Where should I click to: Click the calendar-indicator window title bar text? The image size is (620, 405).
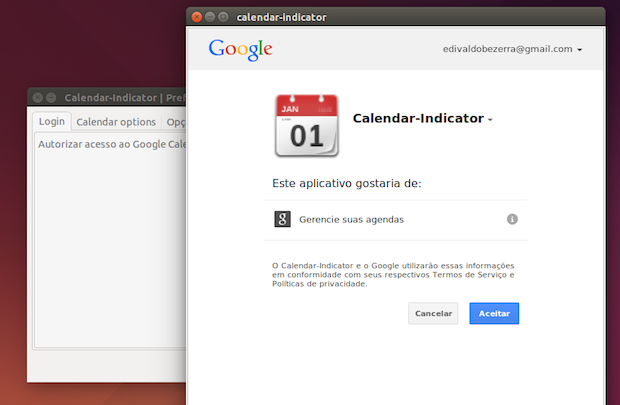tap(282, 17)
